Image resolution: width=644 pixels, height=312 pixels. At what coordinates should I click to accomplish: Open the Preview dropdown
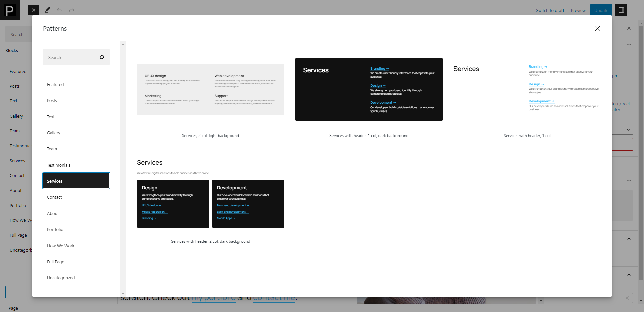point(578,10)
